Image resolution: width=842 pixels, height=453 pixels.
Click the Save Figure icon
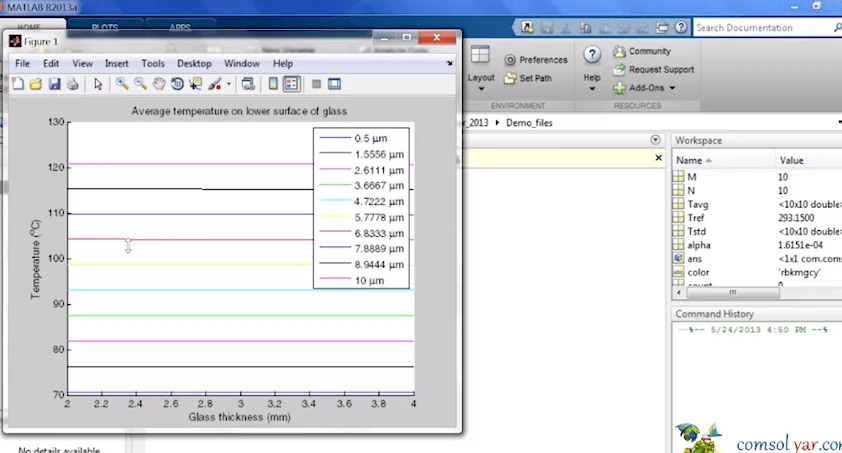[x=55, y=85]
